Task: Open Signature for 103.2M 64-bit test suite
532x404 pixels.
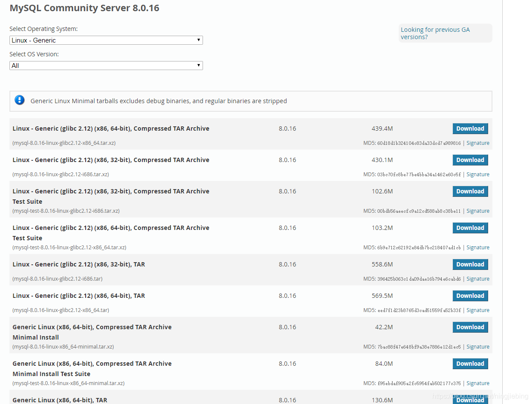Action: click(x=478, y=248)
